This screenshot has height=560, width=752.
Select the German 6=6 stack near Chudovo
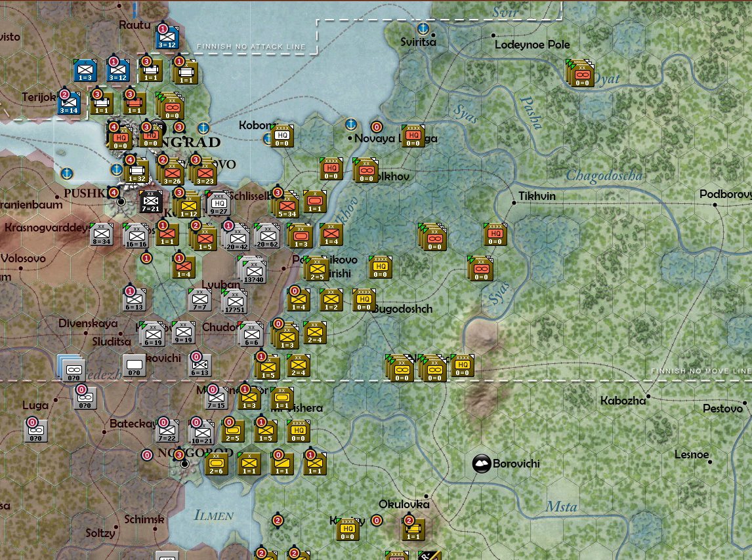pyautogui.click(x=252, y=334)
